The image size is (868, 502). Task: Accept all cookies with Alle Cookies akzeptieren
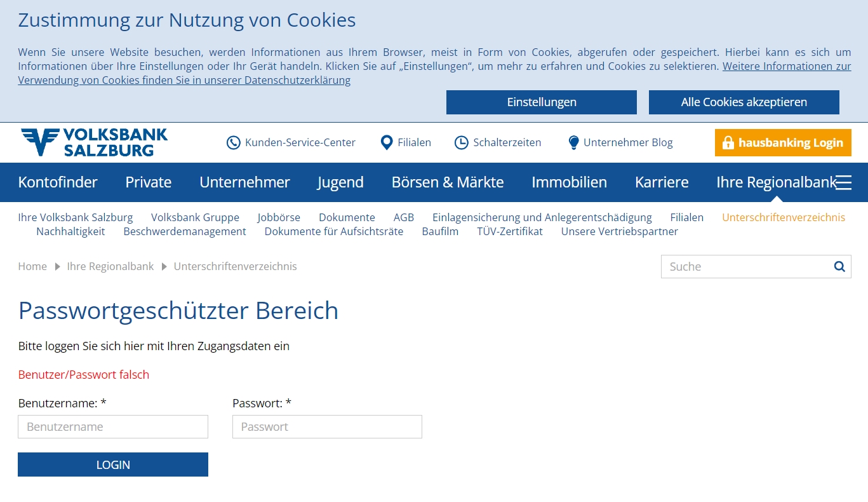pyautogui.click(x=744, y=102)
